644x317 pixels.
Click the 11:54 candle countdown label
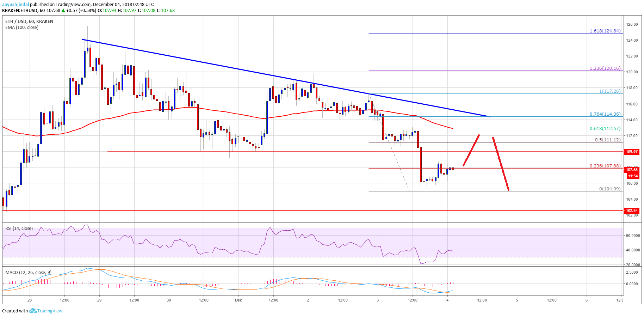click(x=632, y=176)
